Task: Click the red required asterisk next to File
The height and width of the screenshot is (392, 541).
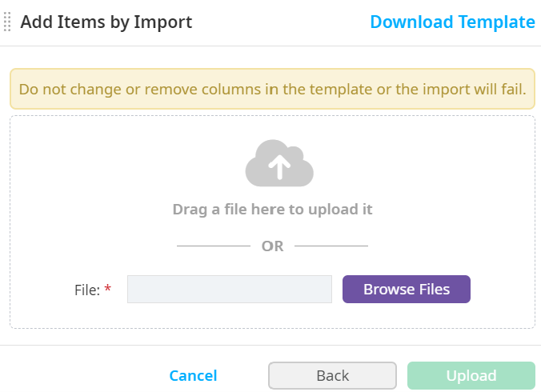Action: [108, 290]
